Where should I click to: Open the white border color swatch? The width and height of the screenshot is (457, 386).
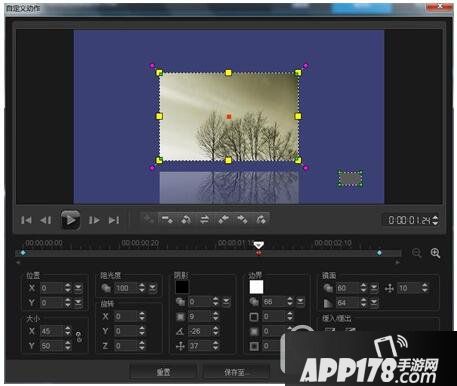[x=256, y=287]
